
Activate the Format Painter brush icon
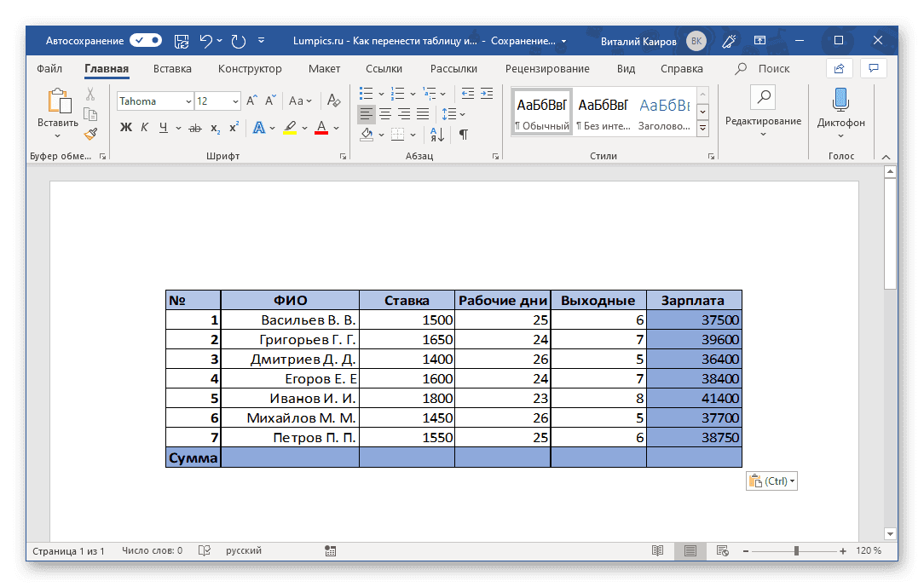click(x=90, y=132)
